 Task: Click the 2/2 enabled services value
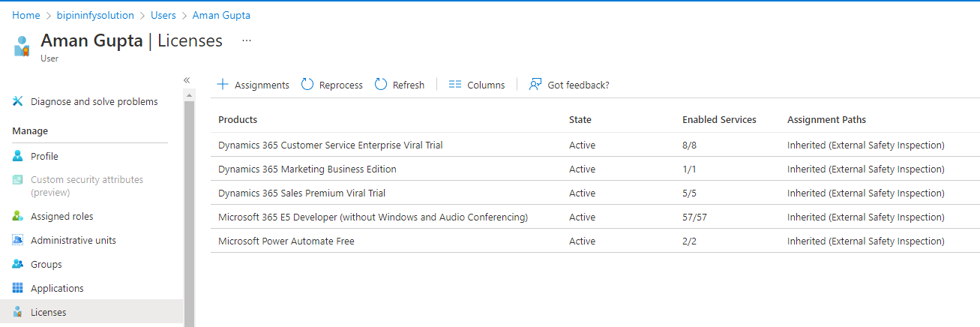pos(689,241)
